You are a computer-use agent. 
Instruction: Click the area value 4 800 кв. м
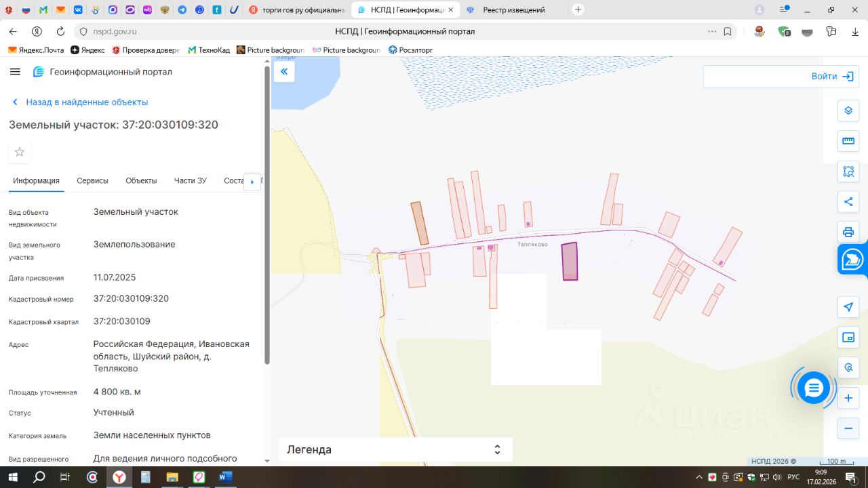pos(117,392)
